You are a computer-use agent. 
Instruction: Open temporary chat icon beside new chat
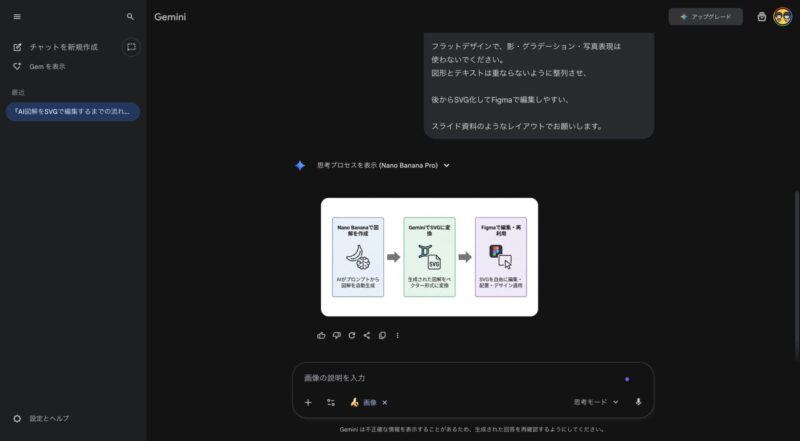131,47
